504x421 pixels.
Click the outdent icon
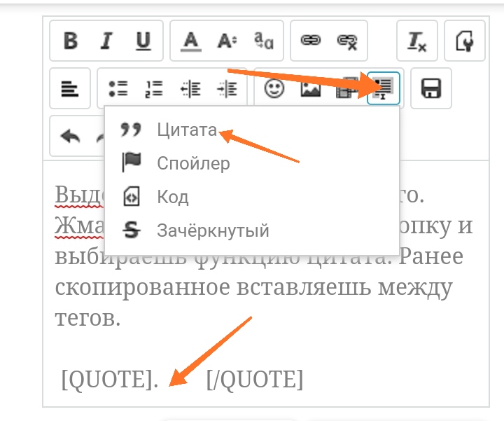(190, 89)
